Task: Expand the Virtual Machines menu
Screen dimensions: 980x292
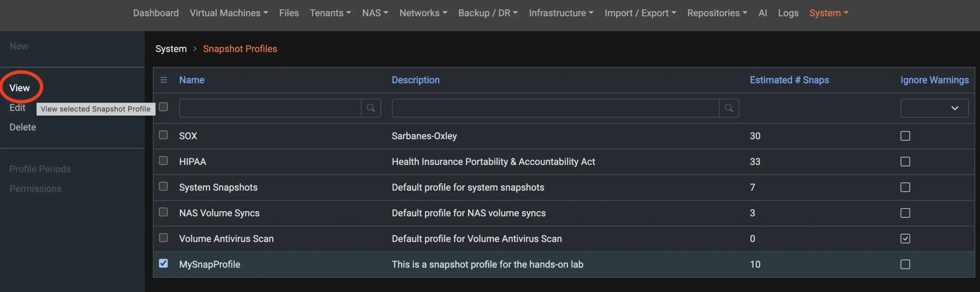Action: (229, 13)
